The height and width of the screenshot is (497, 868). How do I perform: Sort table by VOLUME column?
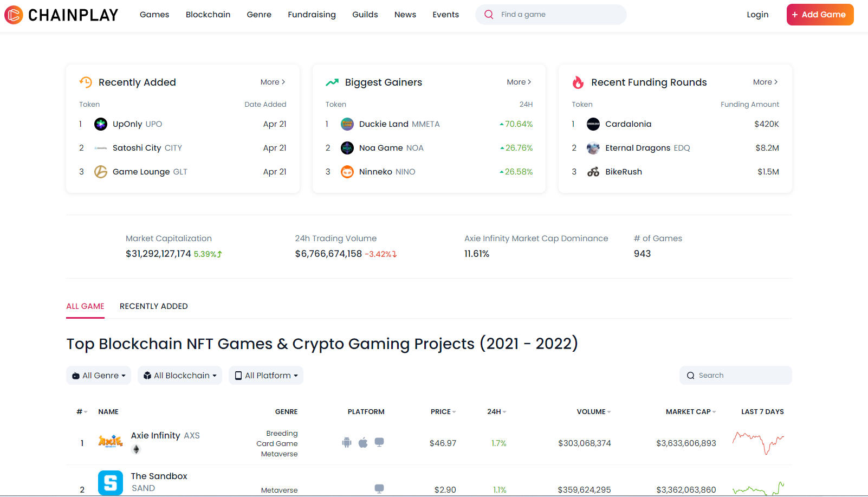(594, 412)
